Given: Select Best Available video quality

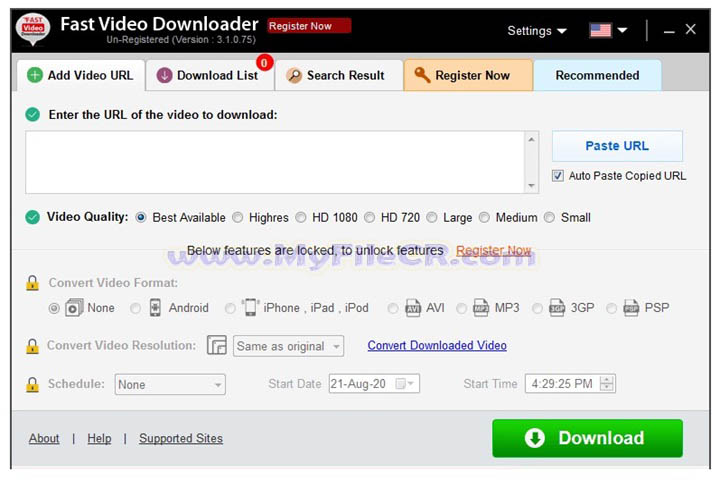Looking at the screenshot, I should [x=141, y=217].
